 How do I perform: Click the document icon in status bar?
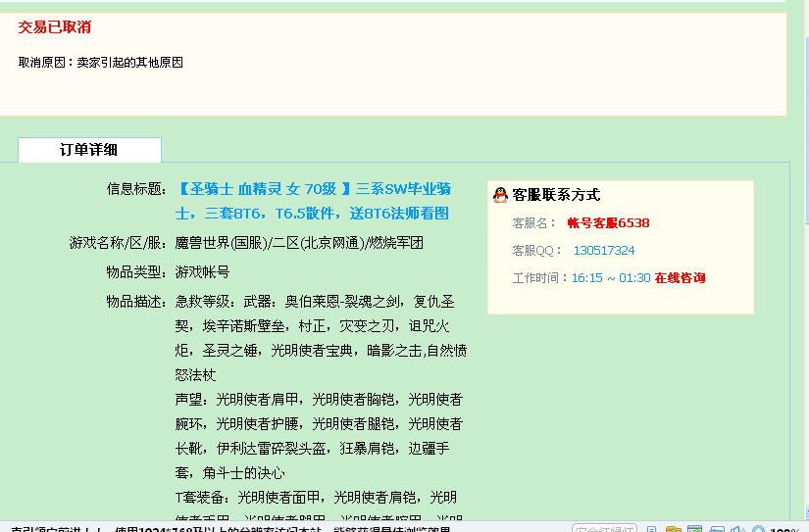point(652,529)
